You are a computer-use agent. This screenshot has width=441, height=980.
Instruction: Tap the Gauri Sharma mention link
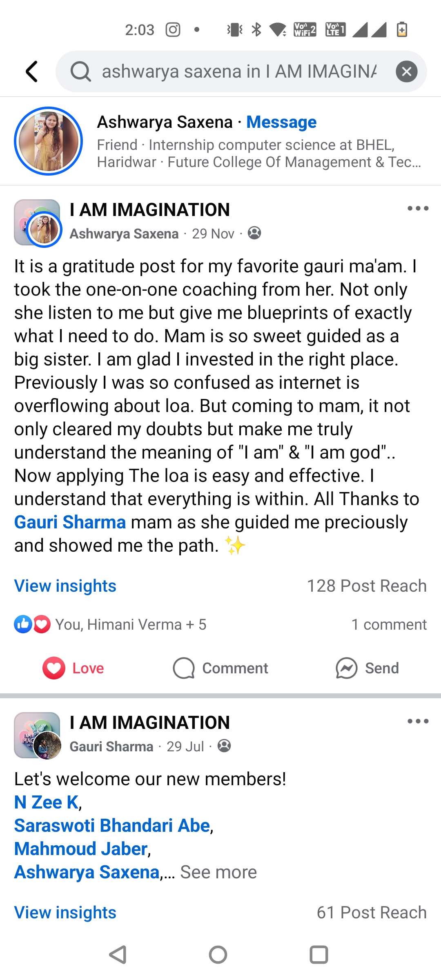coord(70,522)
